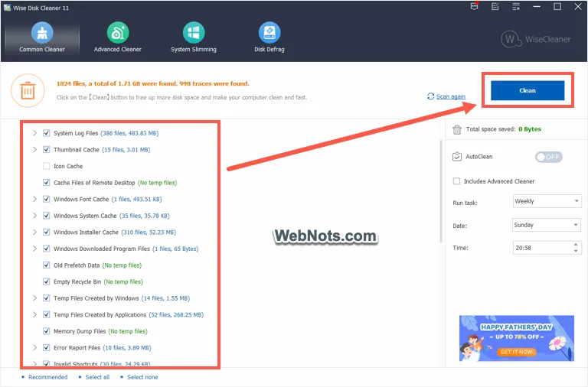Image resolution: width=588 pixels, height=387 pixels.
Task: Click the AutoClean clipboard icon
Action: point(457,157)
